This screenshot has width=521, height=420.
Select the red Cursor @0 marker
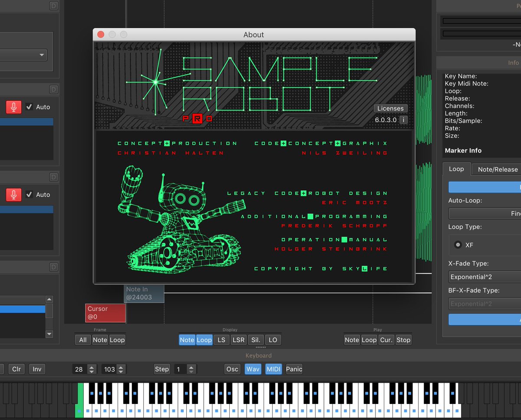106,313
